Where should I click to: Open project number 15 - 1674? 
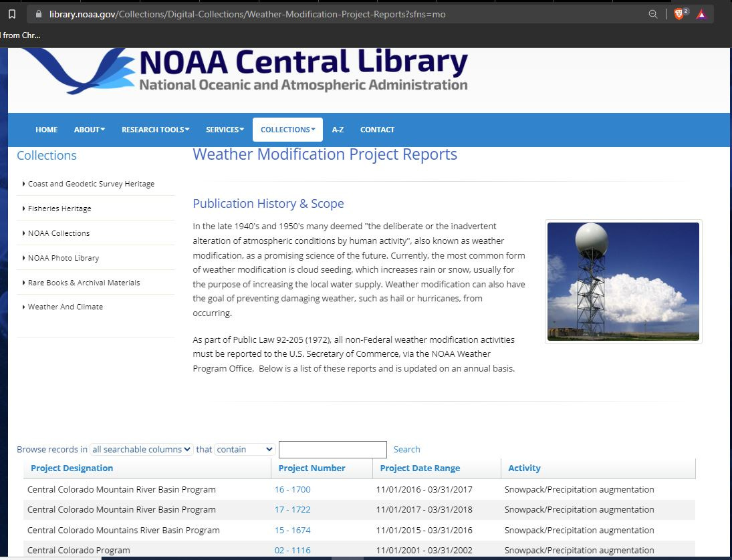coord(292,530)
